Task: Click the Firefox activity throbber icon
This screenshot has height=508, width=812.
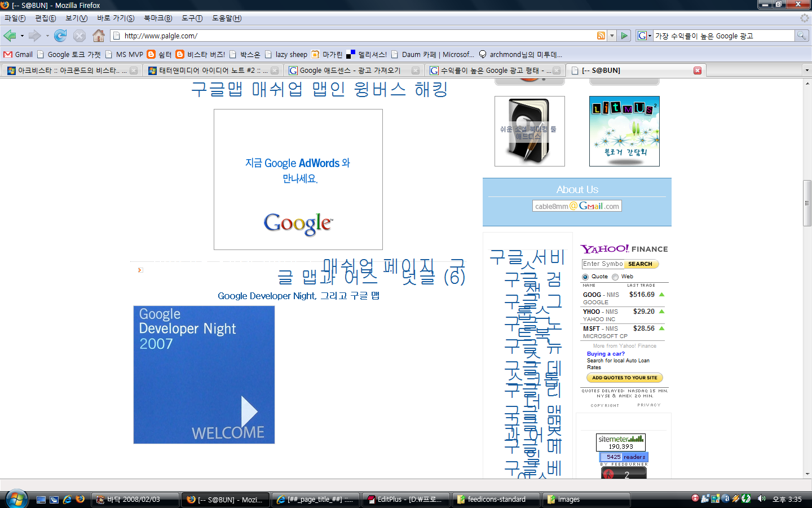Action: [805, 18]
